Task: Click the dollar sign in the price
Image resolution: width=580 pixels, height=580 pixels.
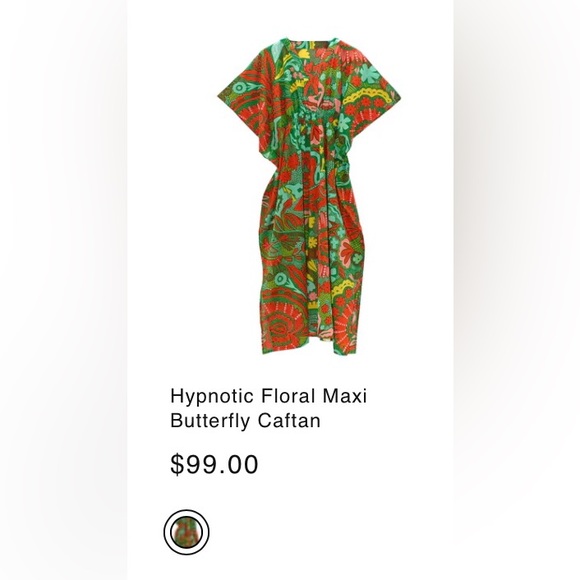Action: tap(177, 464)
